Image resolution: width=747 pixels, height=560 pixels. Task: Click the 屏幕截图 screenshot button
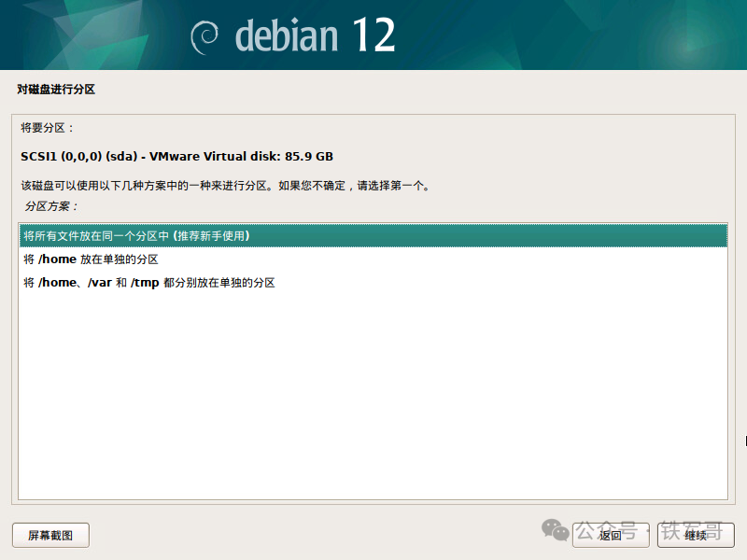50,535
